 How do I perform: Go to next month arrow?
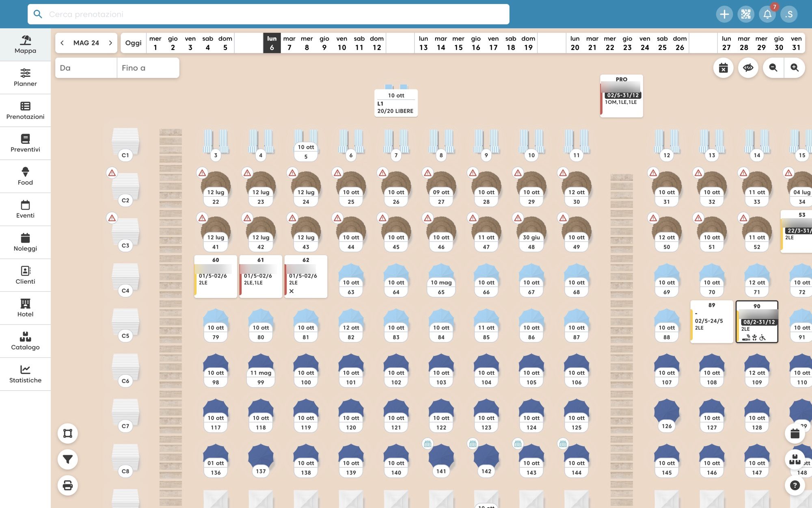[x=110, y=43]
